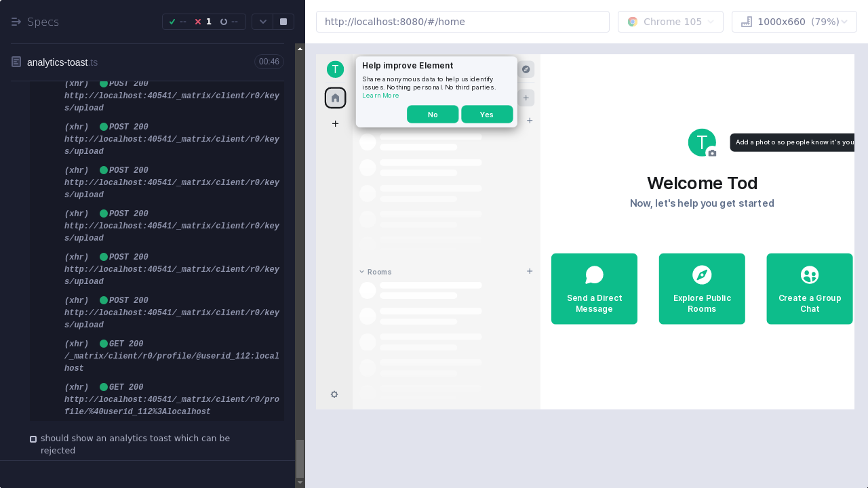Viewport: 868px width, 488px height.
Task: Open the Specs list icon
Action: pyautogui.click(x=16, y=22)
